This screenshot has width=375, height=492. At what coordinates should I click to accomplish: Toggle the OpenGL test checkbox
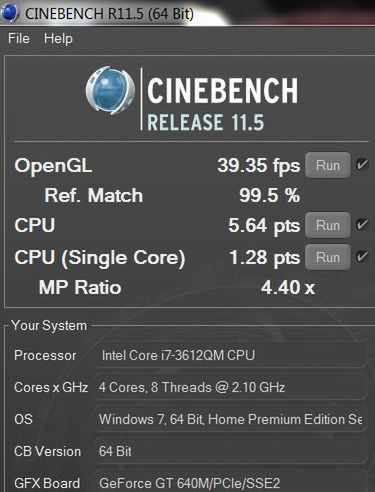[362, 164]
